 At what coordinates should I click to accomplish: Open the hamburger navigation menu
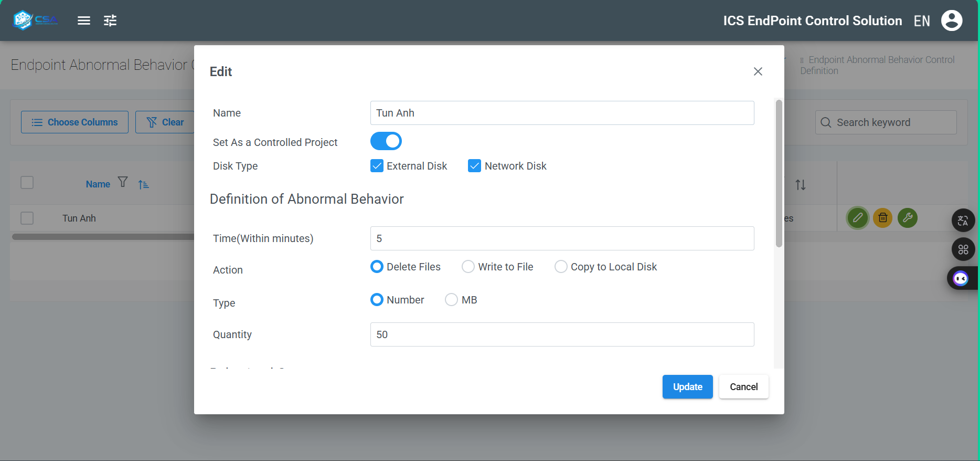(84, 20)
